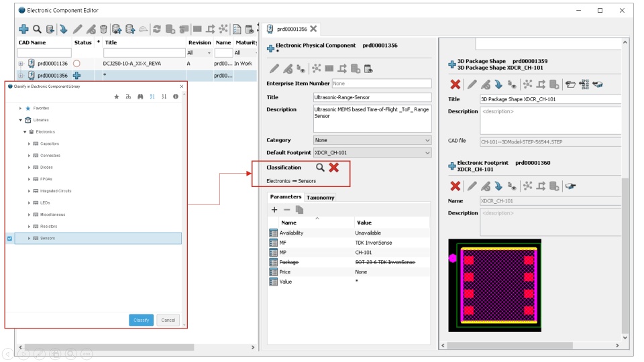Expand the Favorites tree node
This screenshot has width=644, height=362.
(x=20, y=109)
